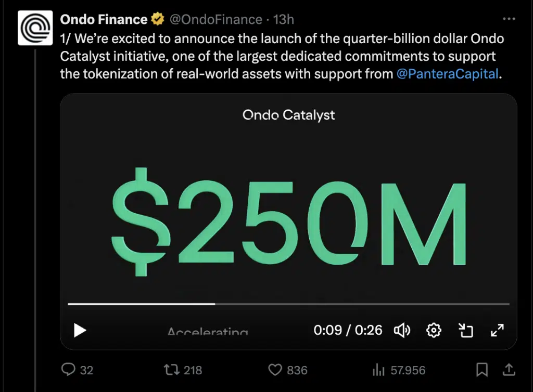This screenshot has height=392, width=533.
Task: Click the @OndoFinance handle
Action: point(215,20)
